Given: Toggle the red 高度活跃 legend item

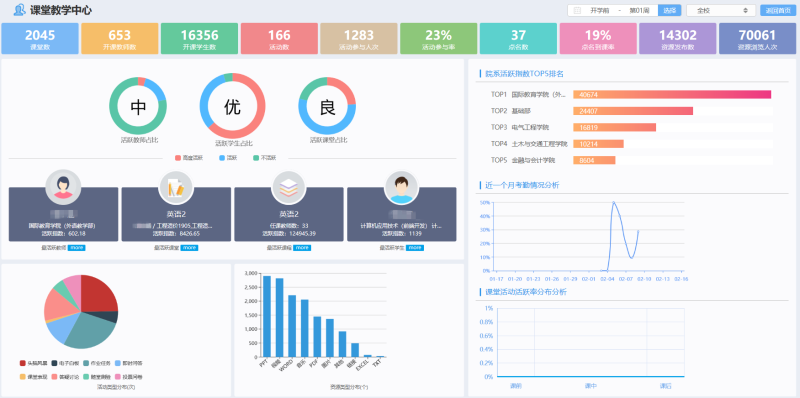Looking at the screenshot, I should pyautogui.click(x=189, y=158).
